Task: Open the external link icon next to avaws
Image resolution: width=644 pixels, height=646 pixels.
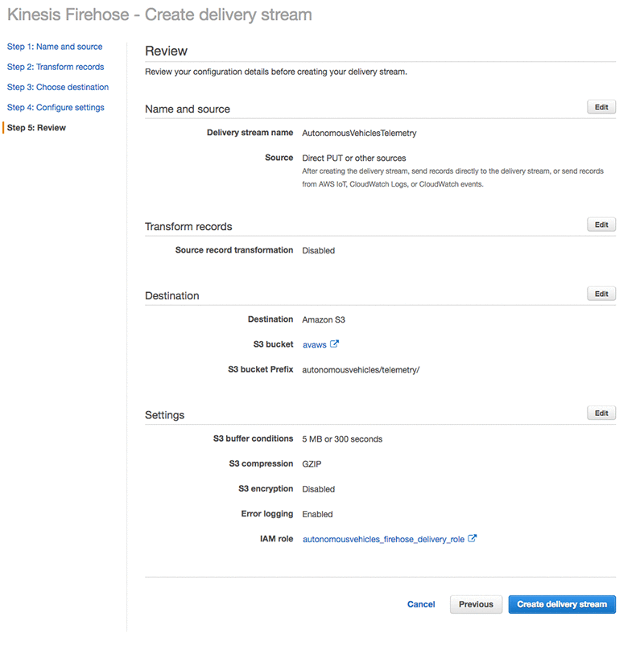Action: (x=334, y=344)
